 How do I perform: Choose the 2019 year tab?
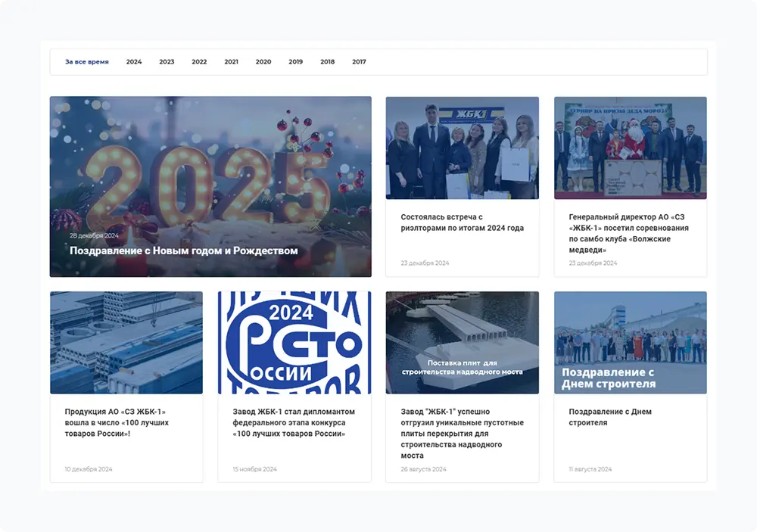tap(295, 62)
